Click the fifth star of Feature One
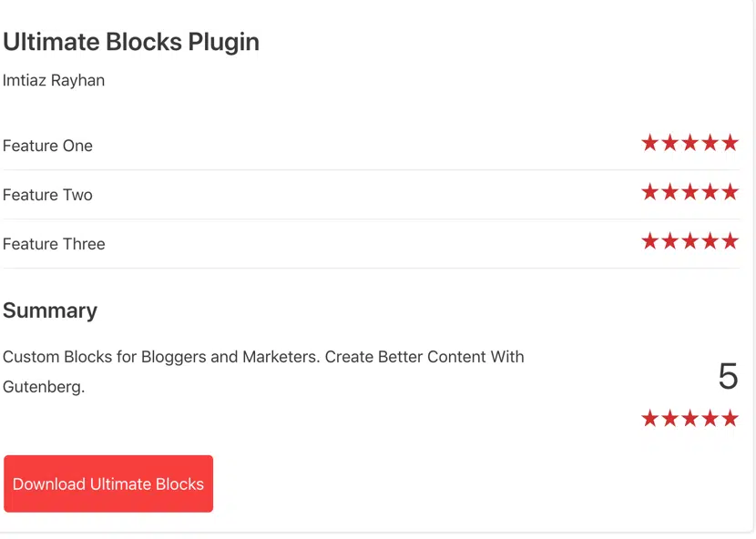The image size is (756, 539). point(730,143)
